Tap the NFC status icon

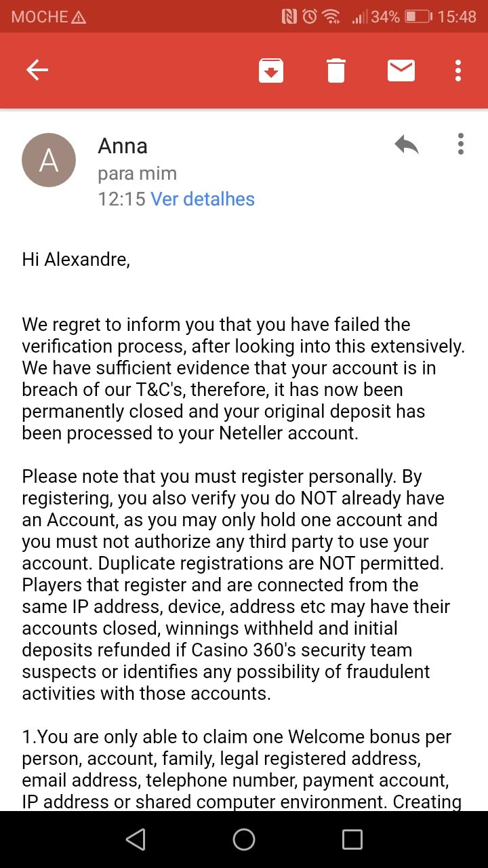click(289, 17)
